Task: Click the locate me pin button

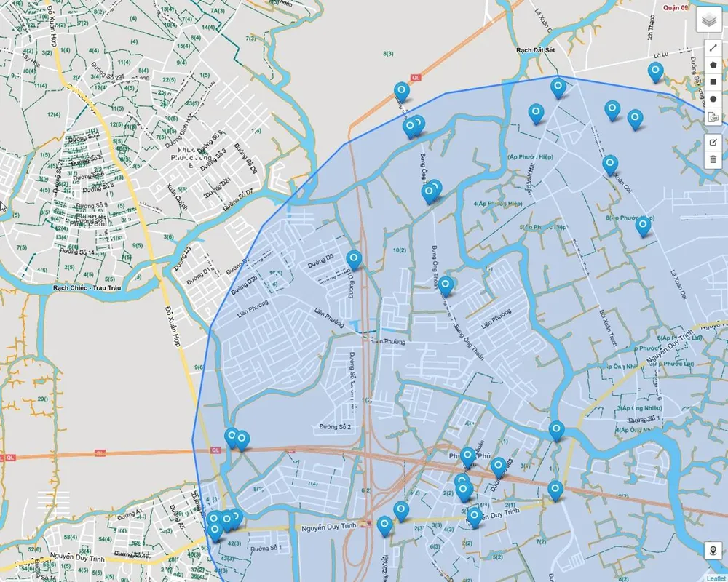Action: [x=713, y=551]
